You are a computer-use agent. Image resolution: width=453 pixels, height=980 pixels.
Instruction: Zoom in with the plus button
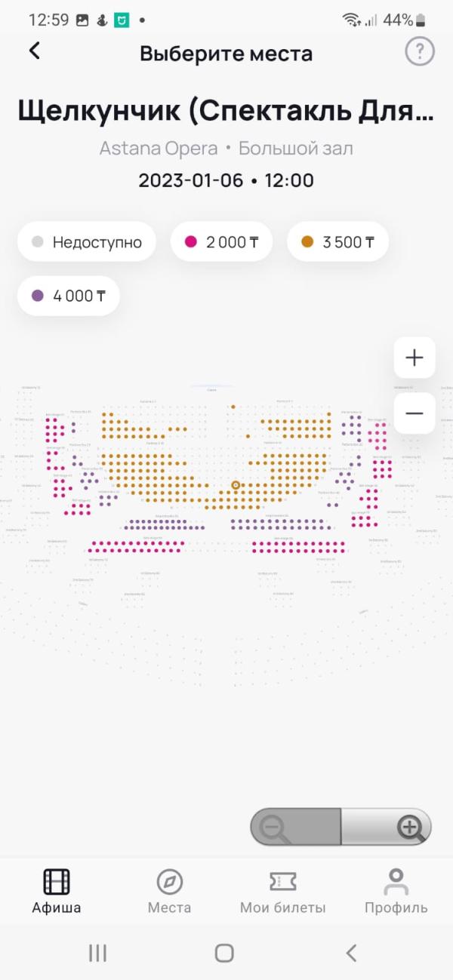[414, 358]
